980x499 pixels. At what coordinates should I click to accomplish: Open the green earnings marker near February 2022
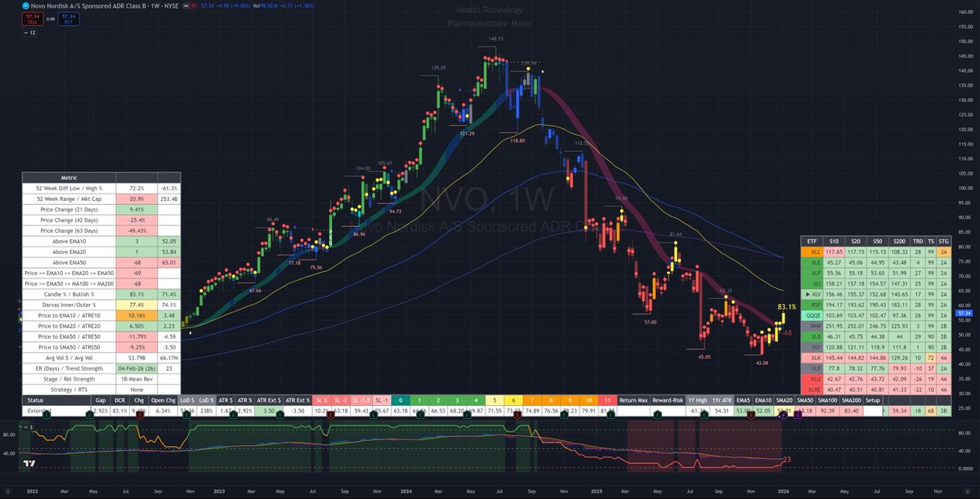pyautogui.click(x=47, y=413)
